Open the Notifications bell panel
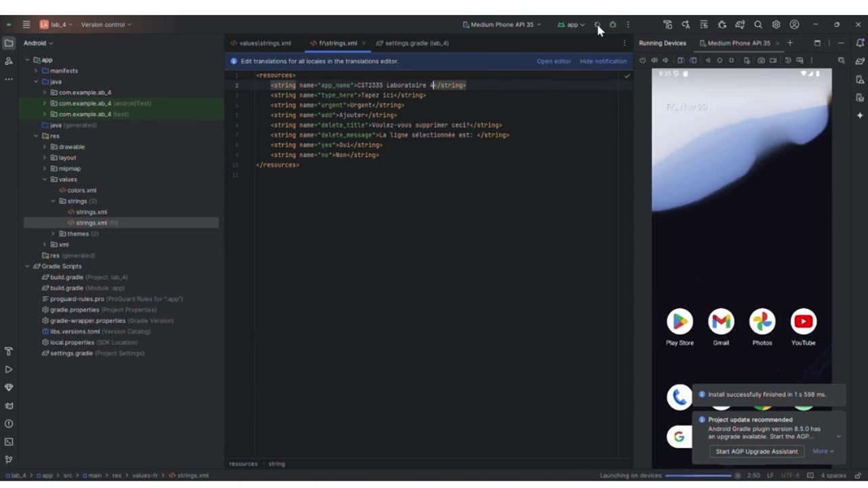 [860, 43]
